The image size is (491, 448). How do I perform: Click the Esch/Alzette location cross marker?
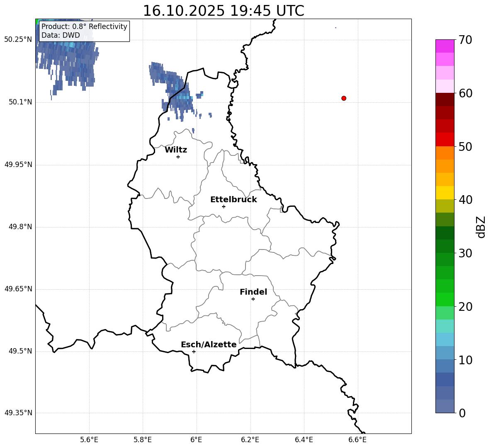194,351
